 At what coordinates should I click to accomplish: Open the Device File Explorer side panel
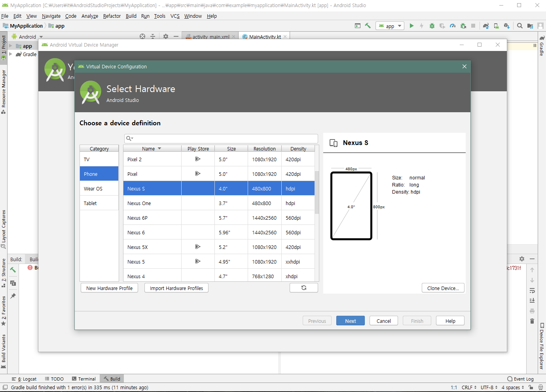coord(542,347)
